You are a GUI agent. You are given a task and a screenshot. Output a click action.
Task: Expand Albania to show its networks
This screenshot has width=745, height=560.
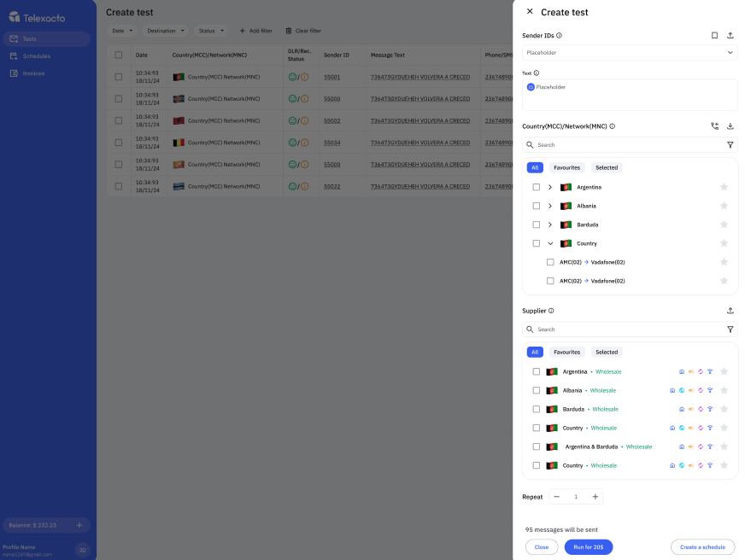coord(550,206)
